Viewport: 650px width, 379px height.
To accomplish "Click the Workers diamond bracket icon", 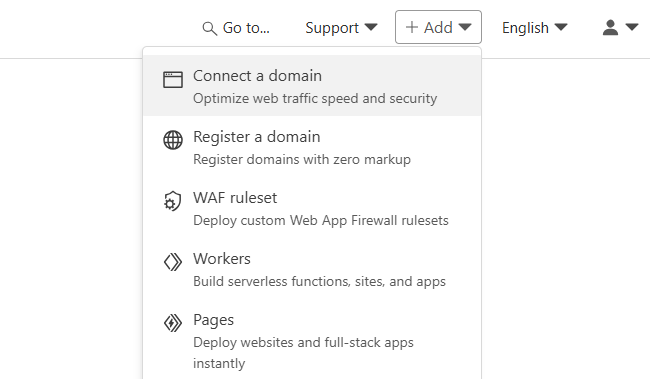I will tap(172, 262).
